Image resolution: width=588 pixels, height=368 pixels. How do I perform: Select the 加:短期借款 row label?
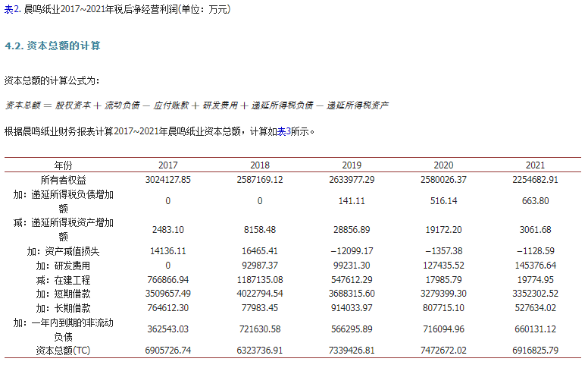click(x=64, y=294)
